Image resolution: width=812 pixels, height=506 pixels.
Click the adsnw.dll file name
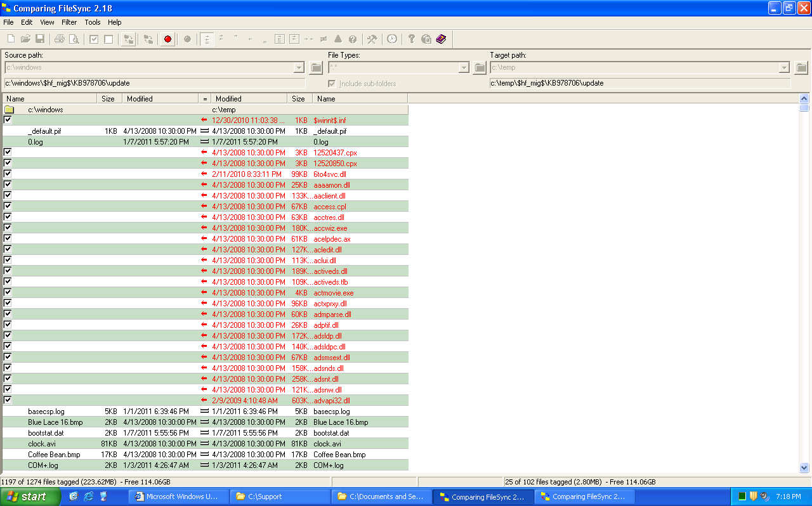tap(328, 389)
